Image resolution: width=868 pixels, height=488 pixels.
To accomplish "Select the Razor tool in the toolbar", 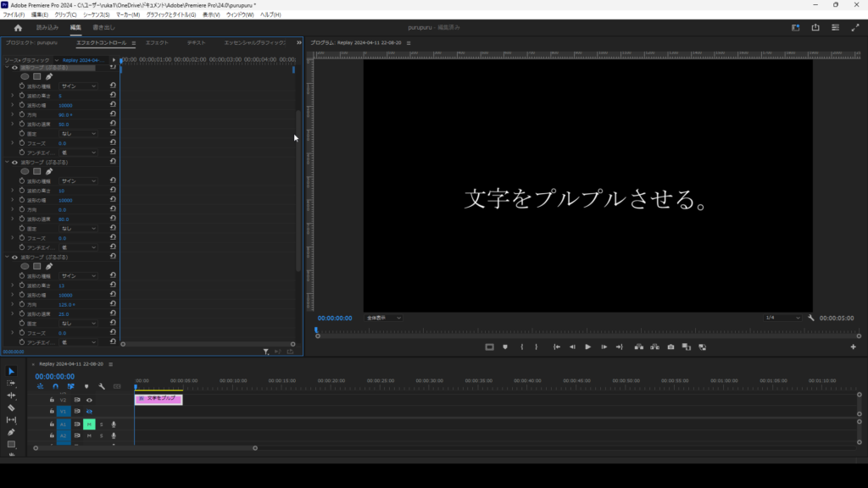I will (x=11, y=408).
